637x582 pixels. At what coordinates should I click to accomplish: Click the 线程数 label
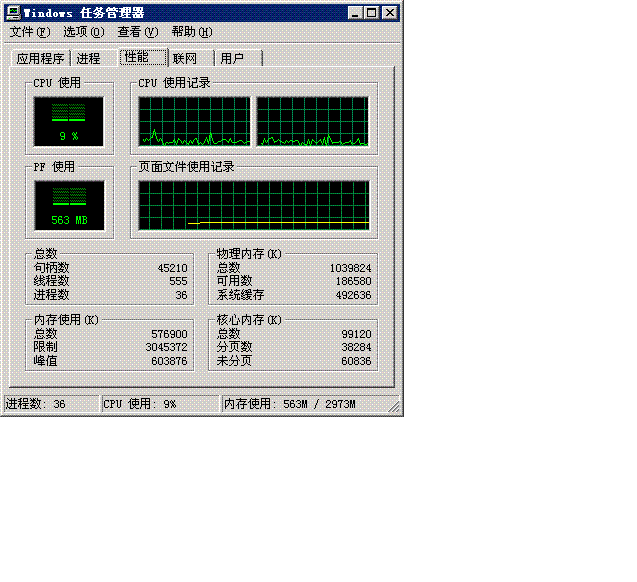(x=52, y=281)
